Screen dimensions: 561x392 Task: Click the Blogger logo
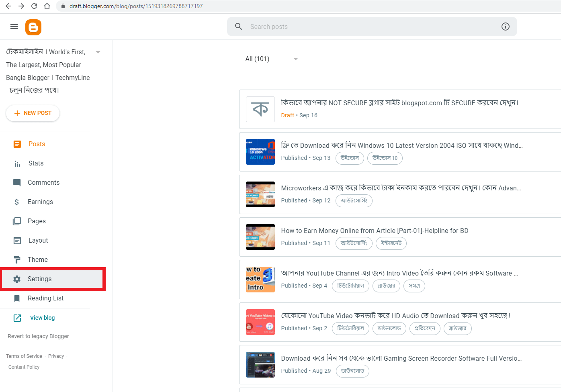click(33, 27)
